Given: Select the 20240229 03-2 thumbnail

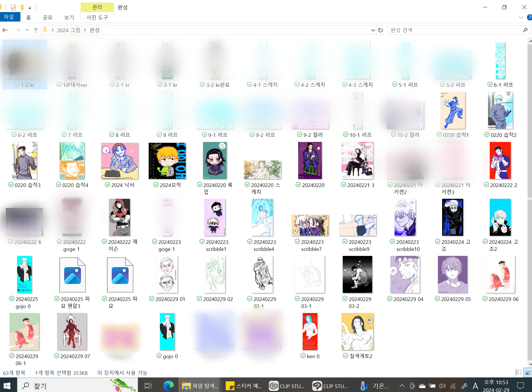Looking at the screenshot, I should (358, 274).
